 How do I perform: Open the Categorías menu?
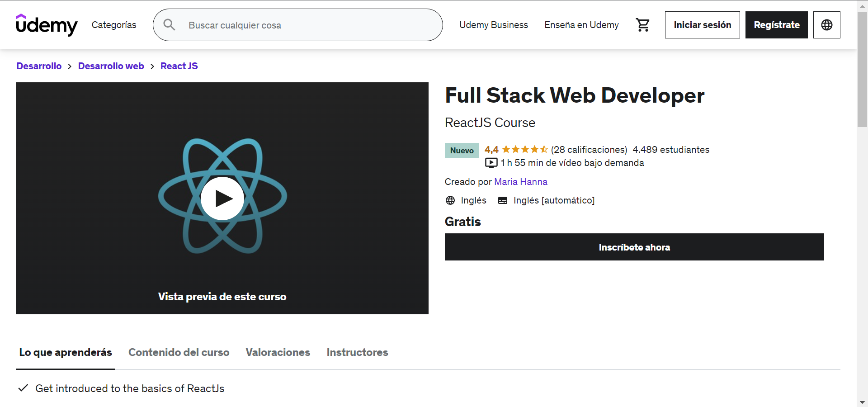pos(114,25)
